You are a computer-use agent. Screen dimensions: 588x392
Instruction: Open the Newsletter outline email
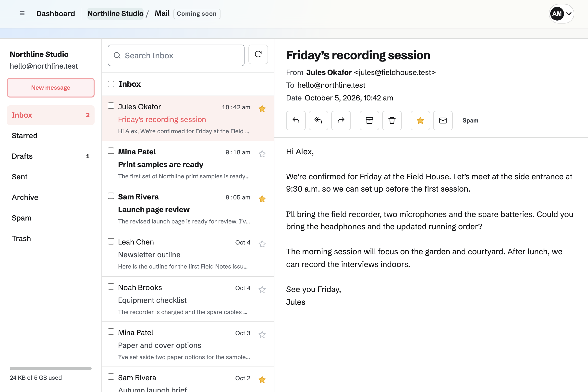188,254
